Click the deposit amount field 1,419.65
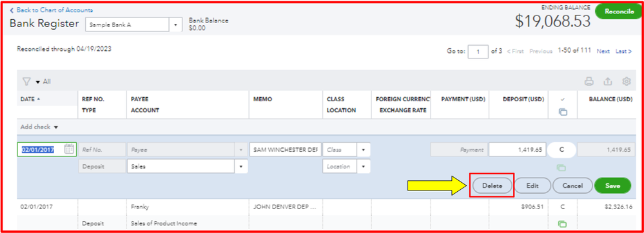 click(x=518, y=150)
